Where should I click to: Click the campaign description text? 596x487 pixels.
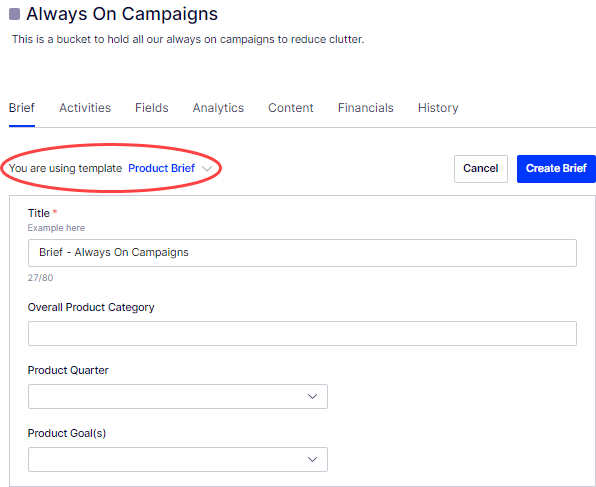click(x=188, y=40)
